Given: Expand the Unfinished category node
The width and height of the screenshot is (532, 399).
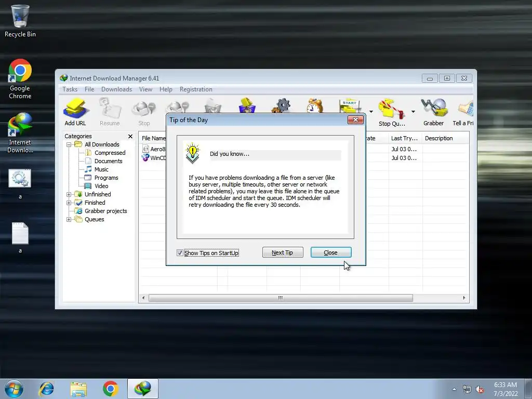Looking at the screenshot, I should 69,194.
